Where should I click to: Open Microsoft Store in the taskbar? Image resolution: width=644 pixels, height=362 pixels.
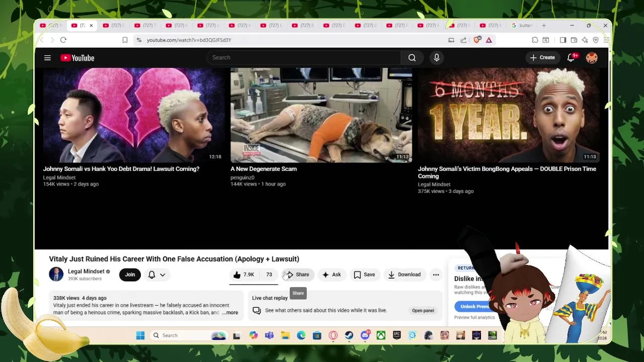click(x=317, y=335)
